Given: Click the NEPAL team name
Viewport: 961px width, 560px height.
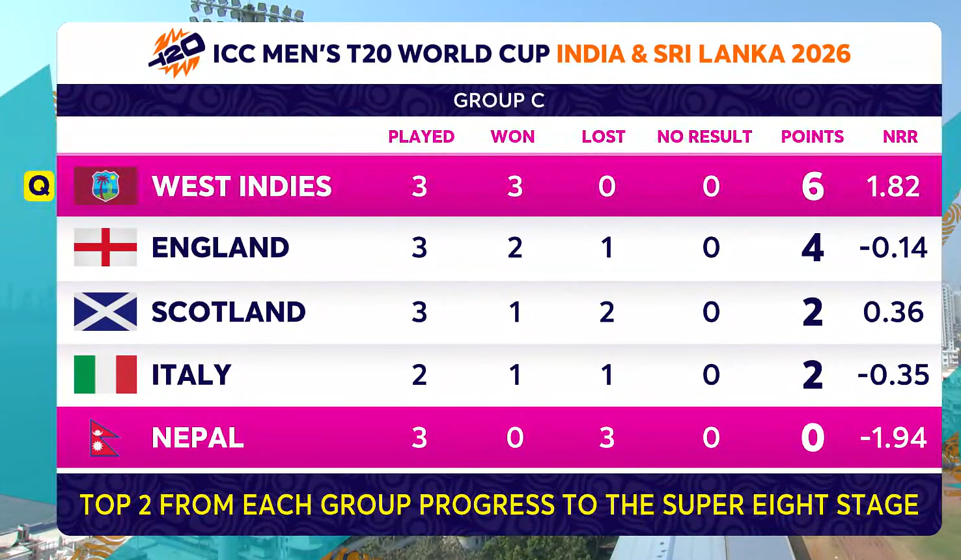Looking at the screenshot, I should (198, 438).
